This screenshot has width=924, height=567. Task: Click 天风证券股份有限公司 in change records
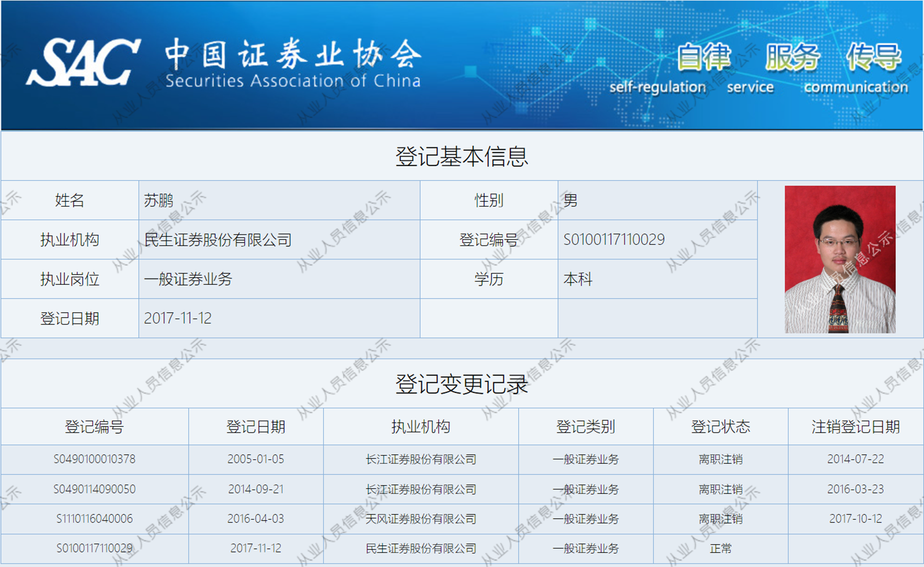tap(421, 519)
